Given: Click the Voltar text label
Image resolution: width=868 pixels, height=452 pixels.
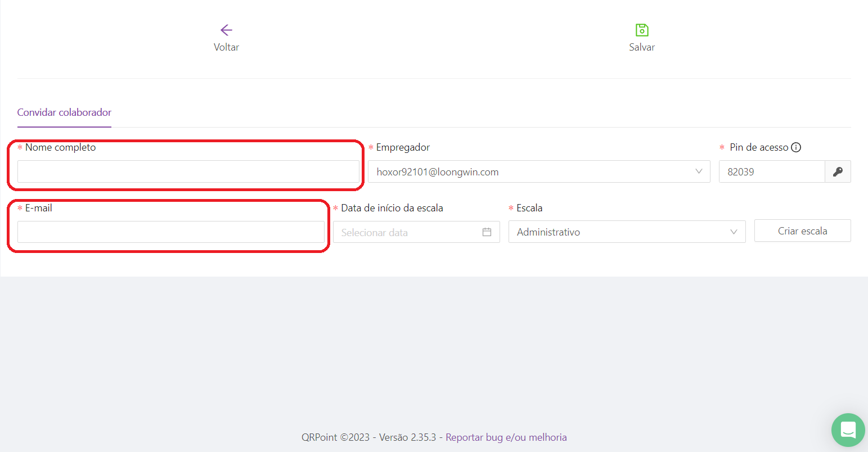Looking at the screenshot, I should 226,47.
